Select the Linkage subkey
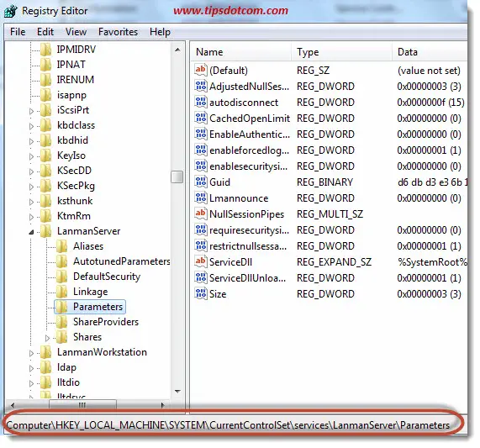 pos(90,292)
